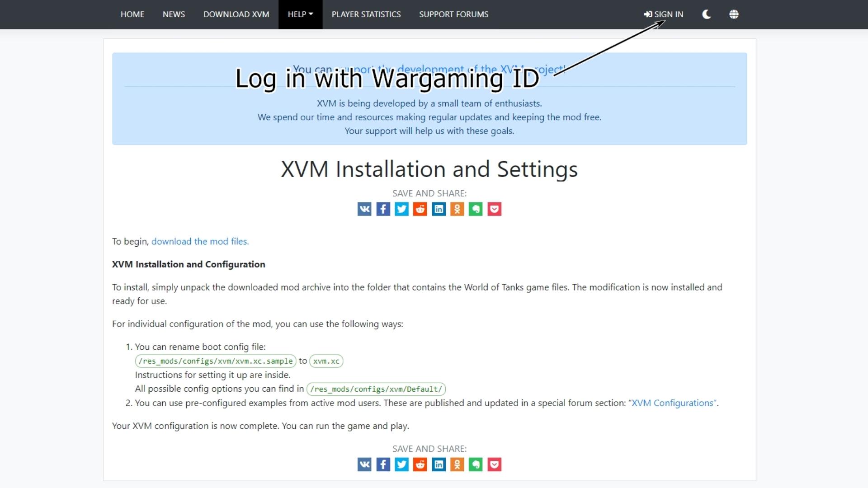This screenshot has height=488, width=868.
Task: Share on Twitter using the bottom icon row
Action: pos(401,465)
